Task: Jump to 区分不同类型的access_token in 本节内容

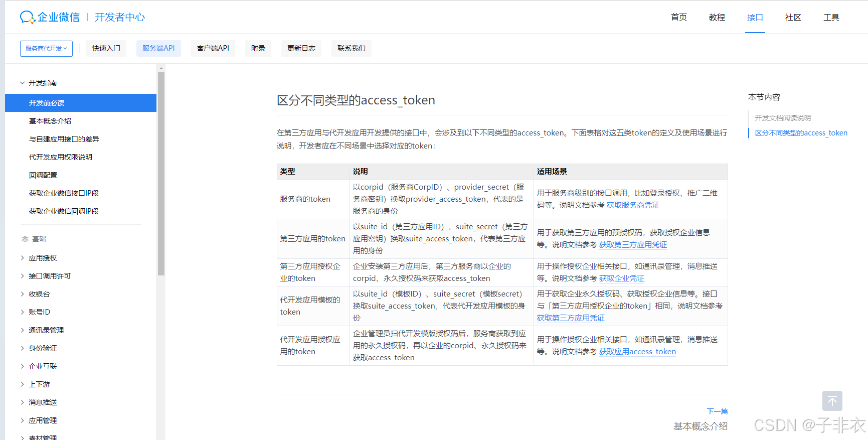Action: coord(801,133)
